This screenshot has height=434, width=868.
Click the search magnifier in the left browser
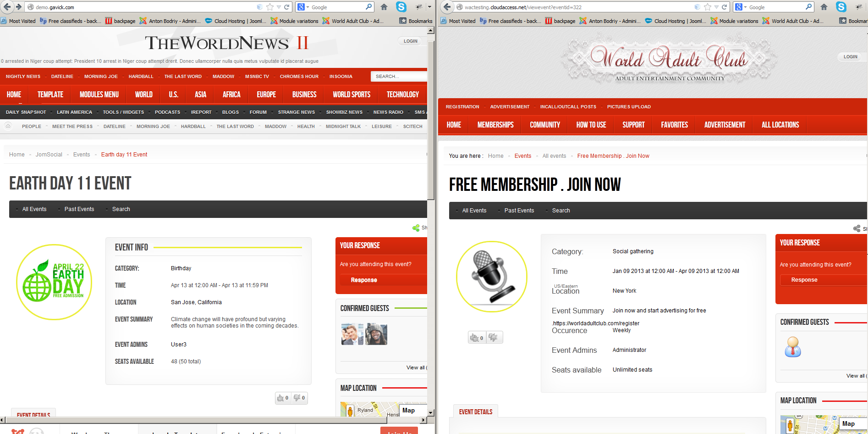(368, 7)
